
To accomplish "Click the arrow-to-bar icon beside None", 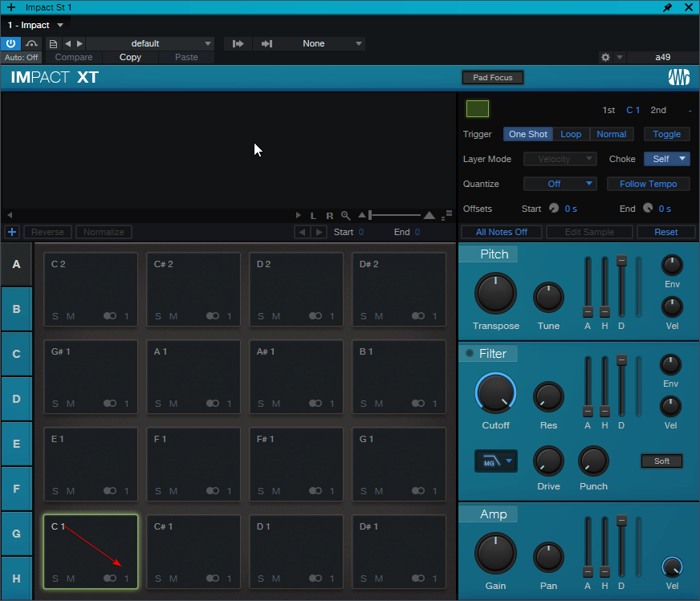I will point(267,43).
